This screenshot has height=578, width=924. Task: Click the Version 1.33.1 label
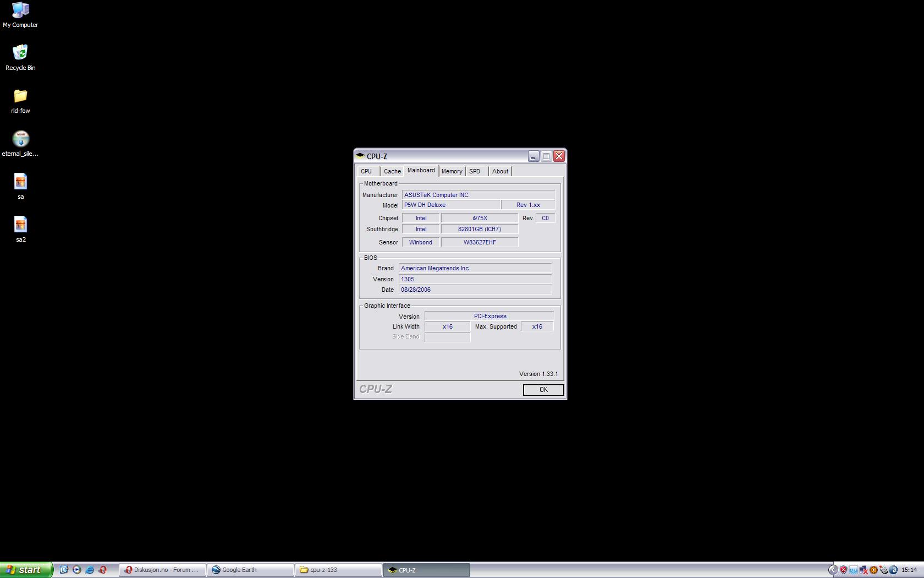coord(538,374)
